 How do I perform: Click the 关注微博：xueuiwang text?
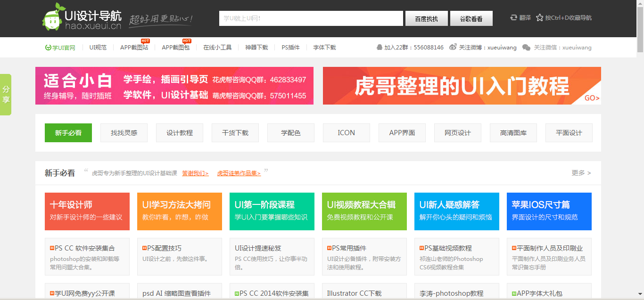tap(488, 48)
